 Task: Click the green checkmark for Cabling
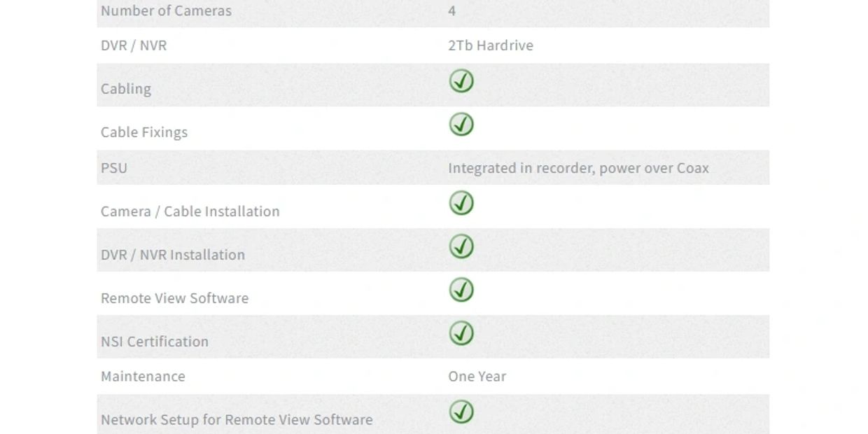pos(461,81)
